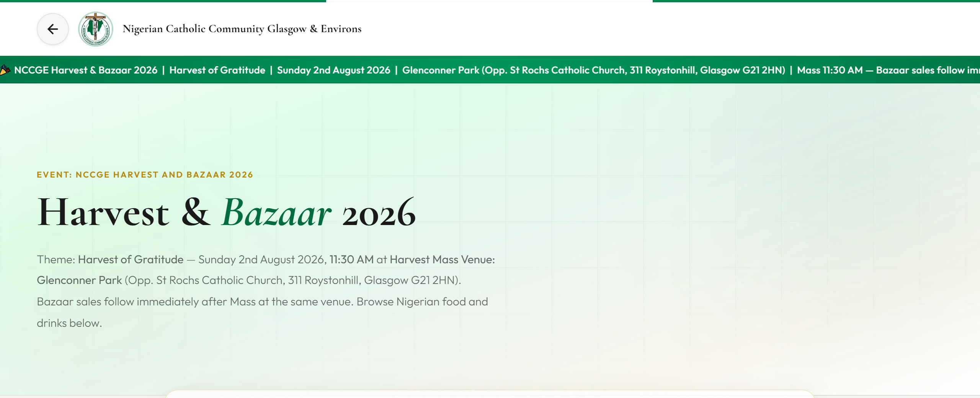Select 'Harvest of Gratitude' in green banner

(217, 70)
